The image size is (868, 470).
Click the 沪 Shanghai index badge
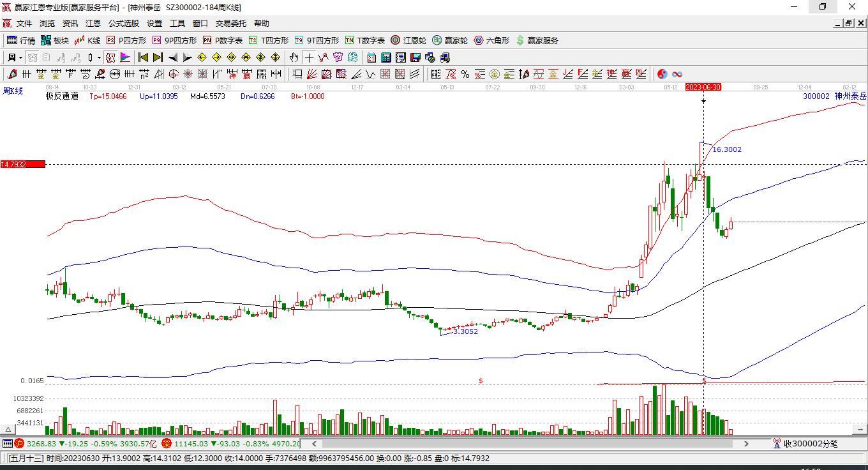coord(20,444)
